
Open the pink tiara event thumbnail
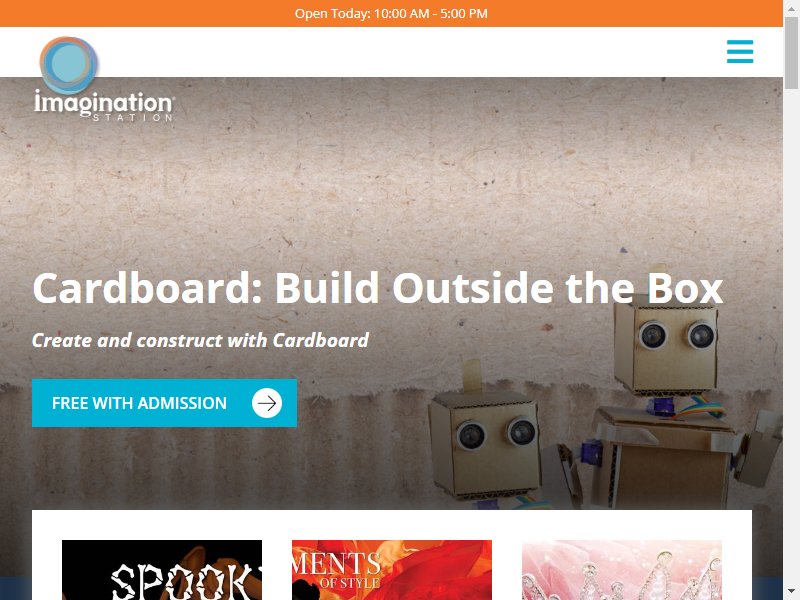[x=622, y=570]
